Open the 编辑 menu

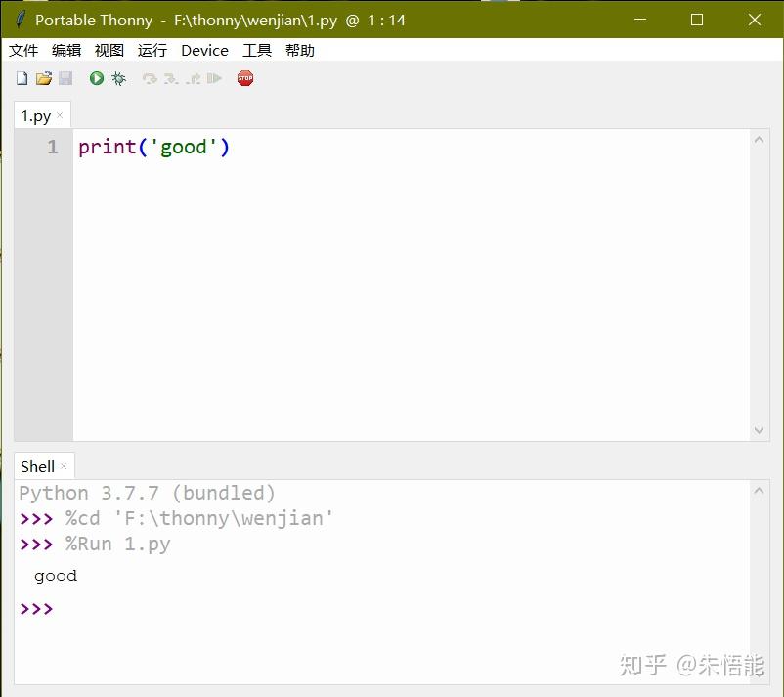tap(66, 51)
